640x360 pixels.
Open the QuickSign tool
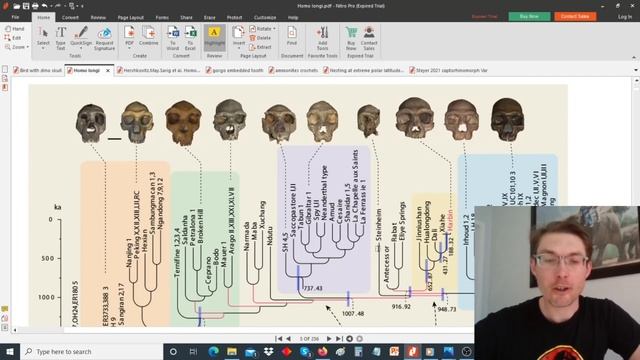(x=81, y=37)
